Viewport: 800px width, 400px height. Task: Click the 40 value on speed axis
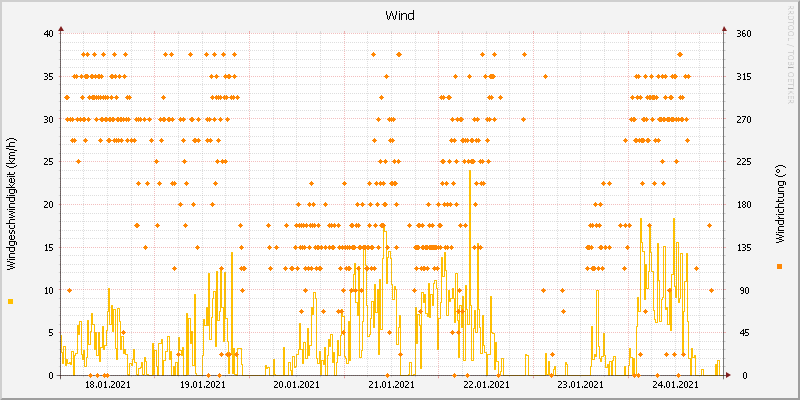[x=48, y=34]
